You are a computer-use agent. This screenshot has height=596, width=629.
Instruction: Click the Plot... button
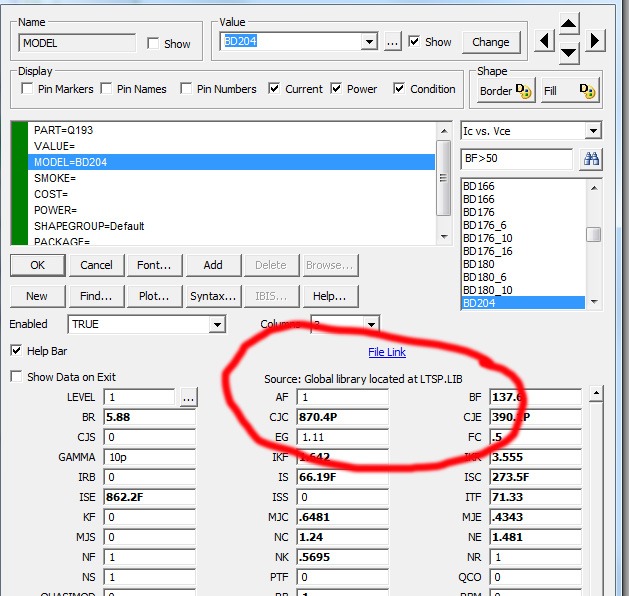pyautogui.click(x=154, y=296)
